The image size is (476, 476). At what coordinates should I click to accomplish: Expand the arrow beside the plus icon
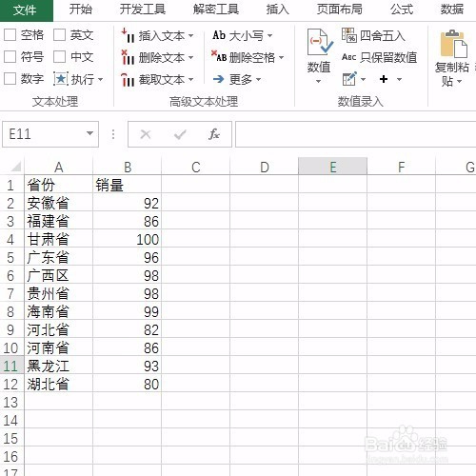coord(399,79)
